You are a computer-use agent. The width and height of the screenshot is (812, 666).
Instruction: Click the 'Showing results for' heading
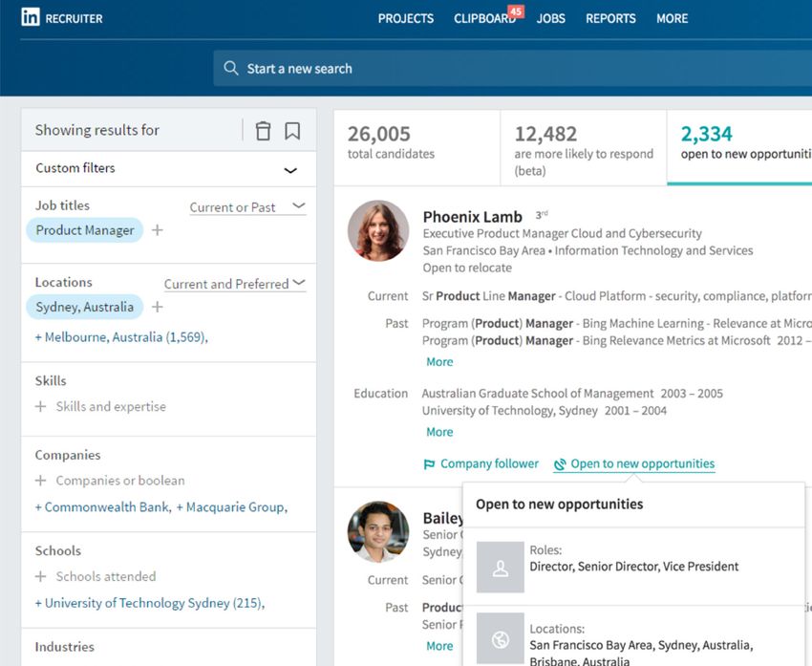click(96, 130)
